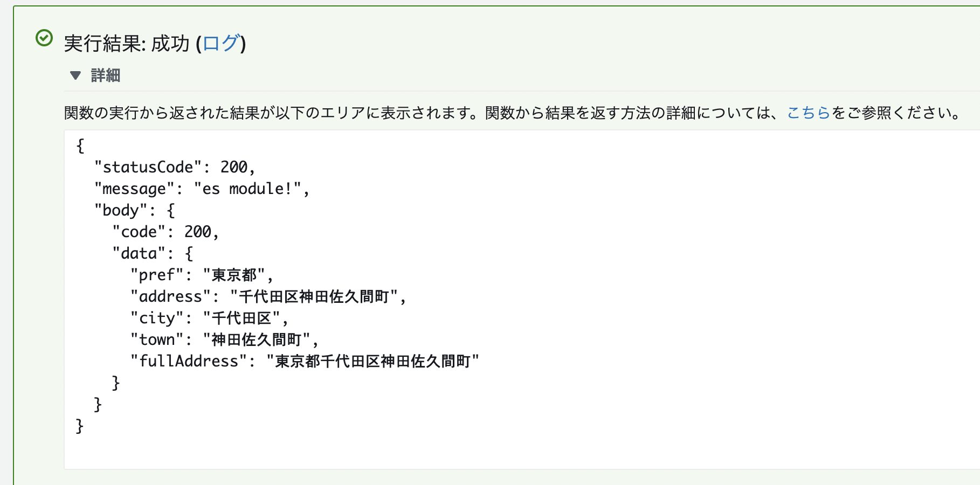Click the green success checkmark icon
Image resolution: width=980 pixels, height=485 pixels.
pyautogui.click(x=44, y=38)
